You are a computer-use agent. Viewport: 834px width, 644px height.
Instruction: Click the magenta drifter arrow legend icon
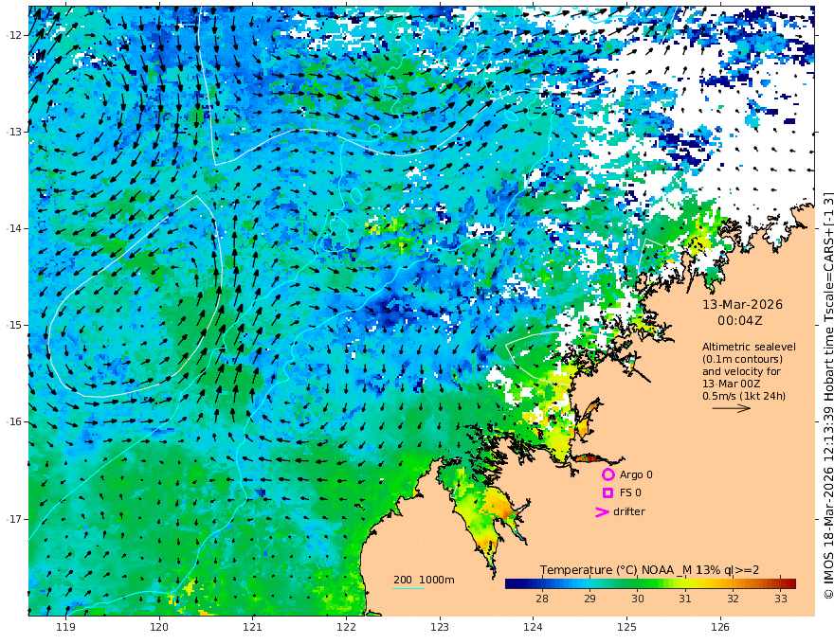(x=602, y=512)
